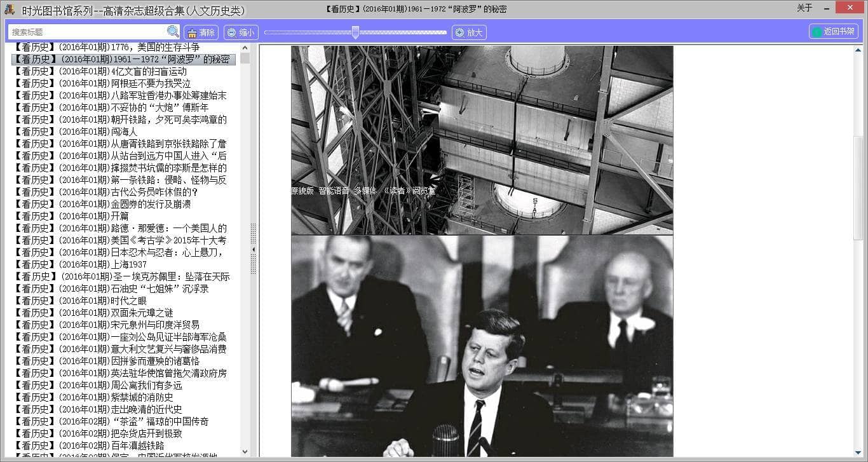The height and width of the screenshot is (462, 868).
Task: Click the app logo icon in title bar
Action: (9, 9)
